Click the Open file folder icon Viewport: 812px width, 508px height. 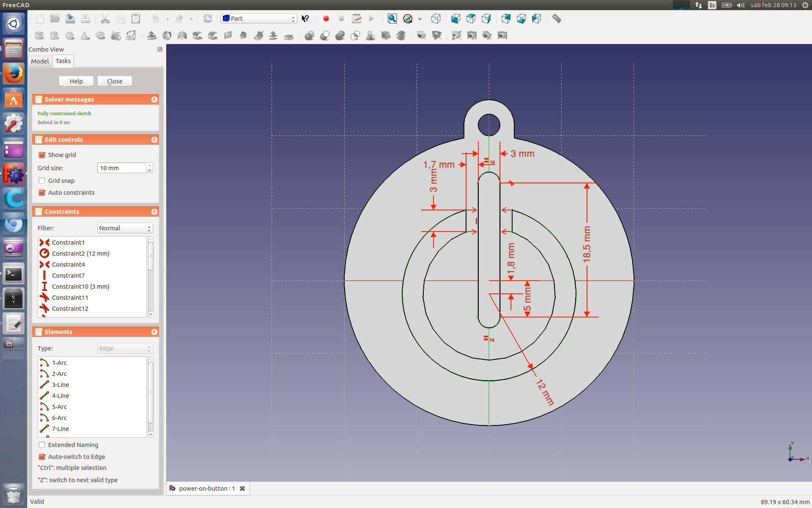click(x=55, y=19)
